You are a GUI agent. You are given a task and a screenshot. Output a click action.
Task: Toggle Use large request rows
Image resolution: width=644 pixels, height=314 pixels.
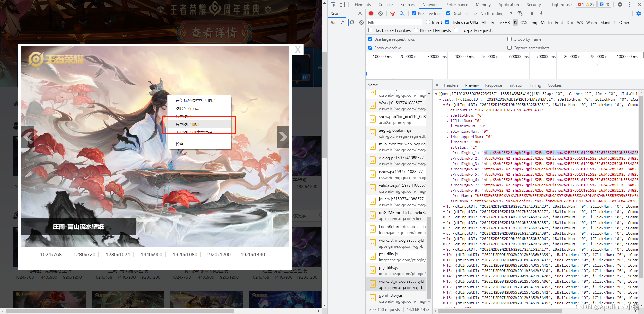pyautogui.click(x=370, y=39)
